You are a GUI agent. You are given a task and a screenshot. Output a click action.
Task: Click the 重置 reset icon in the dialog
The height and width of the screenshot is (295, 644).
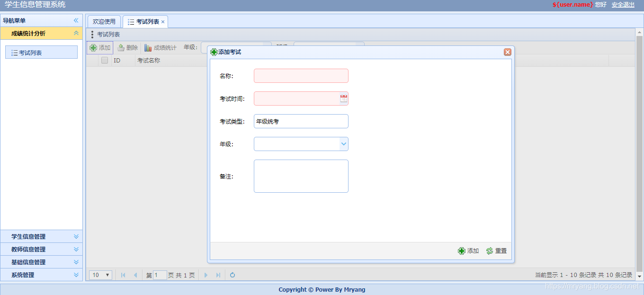click(489, 250)
